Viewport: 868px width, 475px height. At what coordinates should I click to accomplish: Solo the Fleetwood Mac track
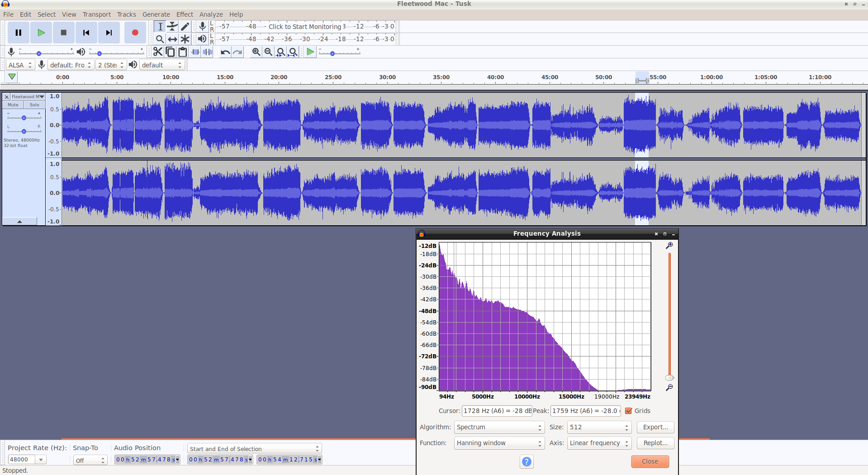pyautogui.click(x=34, y=104)
